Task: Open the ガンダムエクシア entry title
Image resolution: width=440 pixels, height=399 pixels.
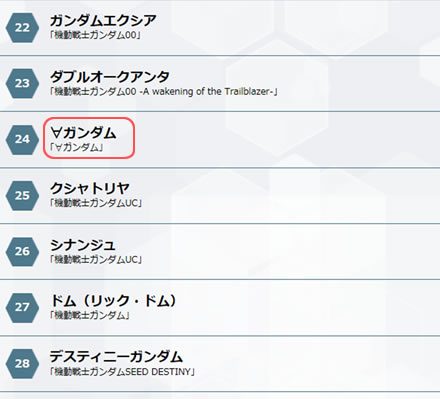Action: pos(103,21)
